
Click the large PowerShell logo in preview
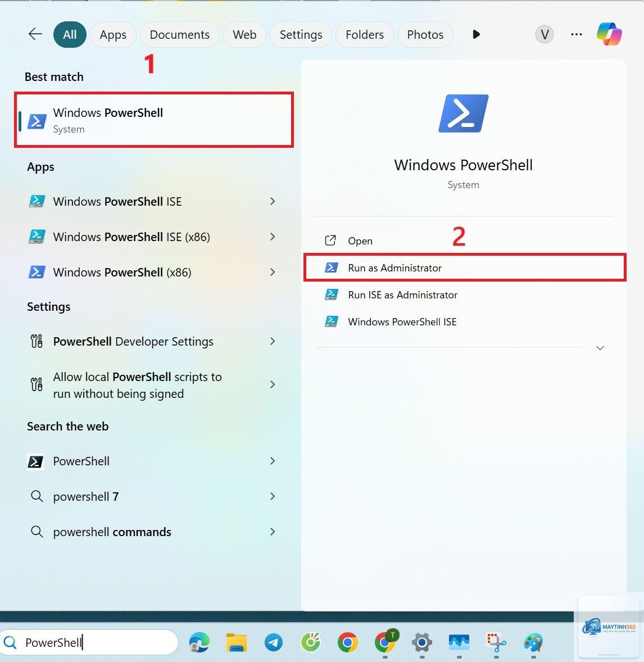coord(463,113)
